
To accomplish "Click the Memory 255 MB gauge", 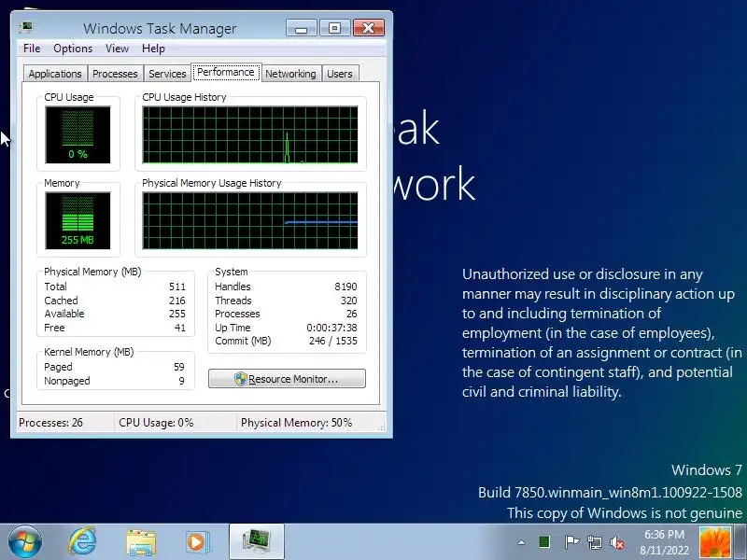I will pos(78,220).
